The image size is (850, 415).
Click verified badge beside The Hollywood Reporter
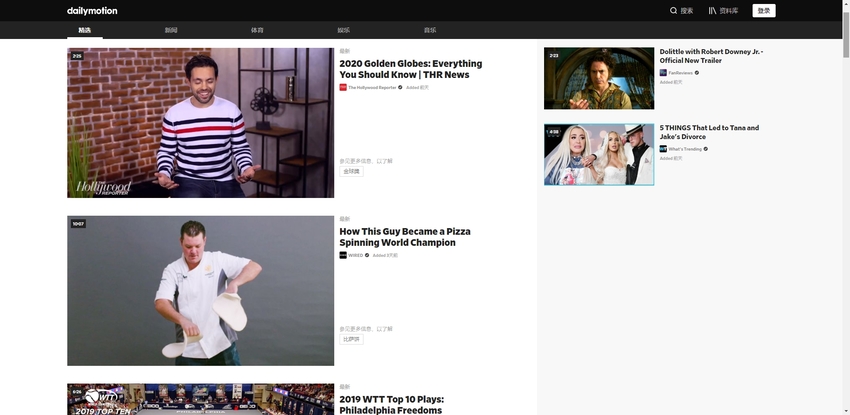[401, 87]
